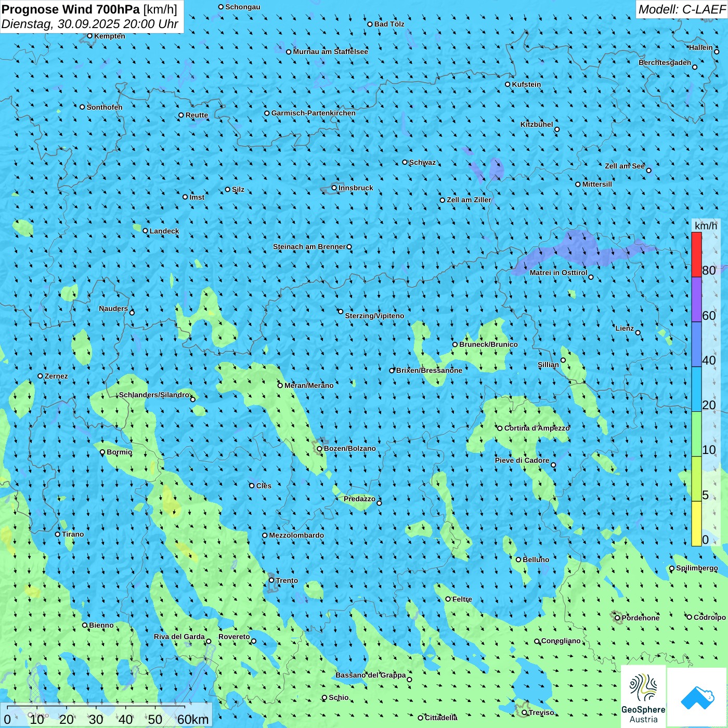
Task: Click the 'Modell: C-LAEF' label
Action: tap(681, 9)
